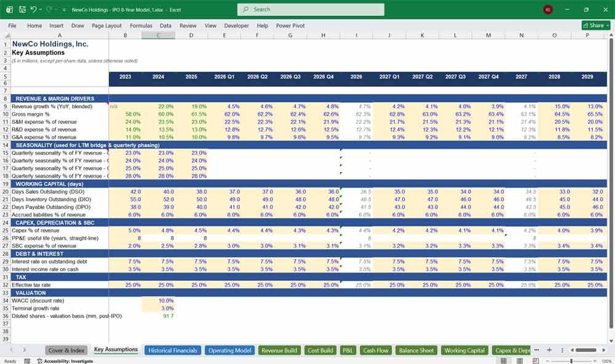
Task: Switch to Page Break Preview icon
Action: 536,361
